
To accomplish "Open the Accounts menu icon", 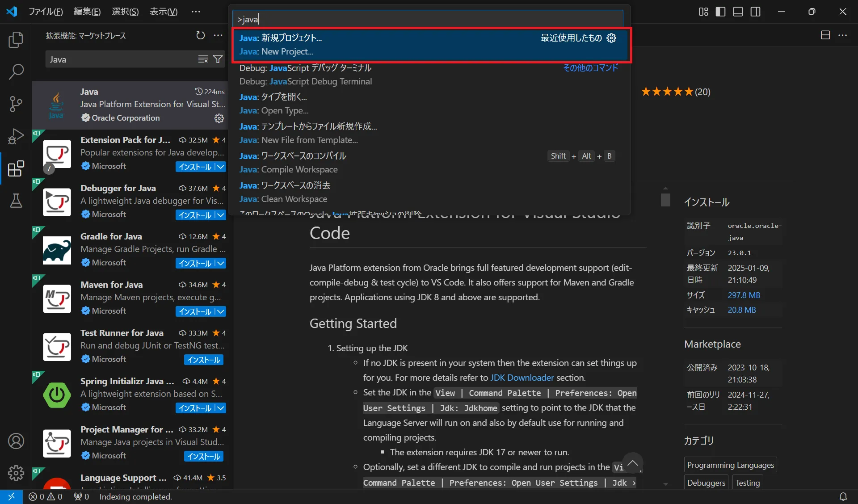I will coord(16,441).
